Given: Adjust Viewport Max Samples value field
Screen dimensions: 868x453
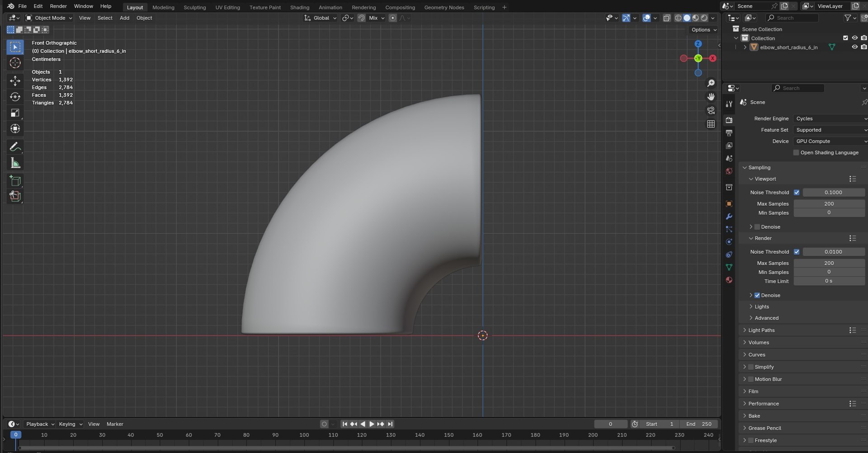Looking at the screenshot, I should point(829,204).
